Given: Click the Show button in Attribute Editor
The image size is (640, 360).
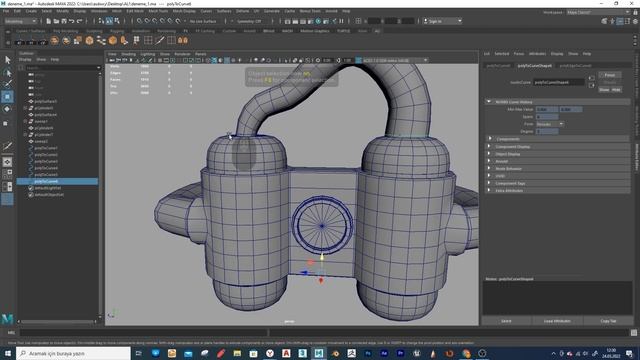Looking at the screenshot, I should pyautogui.click(x=604, y=89).
